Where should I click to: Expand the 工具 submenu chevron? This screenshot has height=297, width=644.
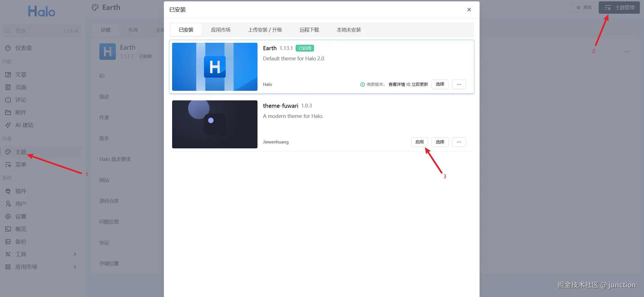(75, 254)
